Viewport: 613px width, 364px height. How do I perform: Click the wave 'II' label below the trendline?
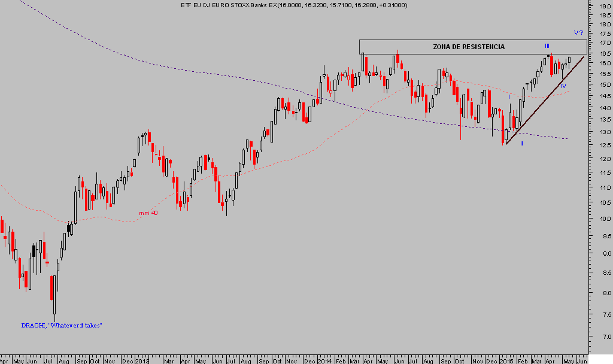(x=521, y=144)
